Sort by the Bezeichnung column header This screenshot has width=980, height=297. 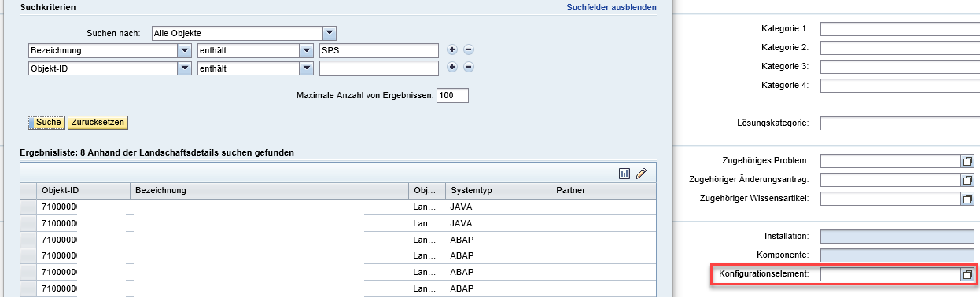coord(270,191)
